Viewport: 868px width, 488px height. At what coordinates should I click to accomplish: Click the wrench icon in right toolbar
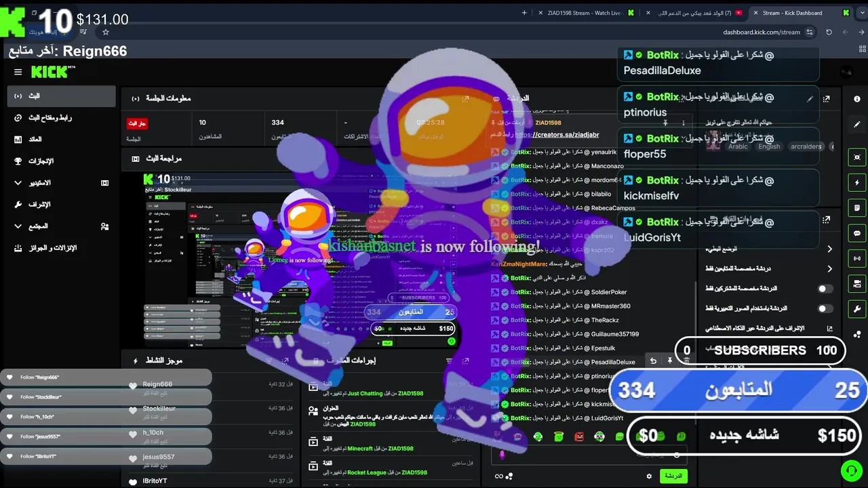click(x=857, y=309)
